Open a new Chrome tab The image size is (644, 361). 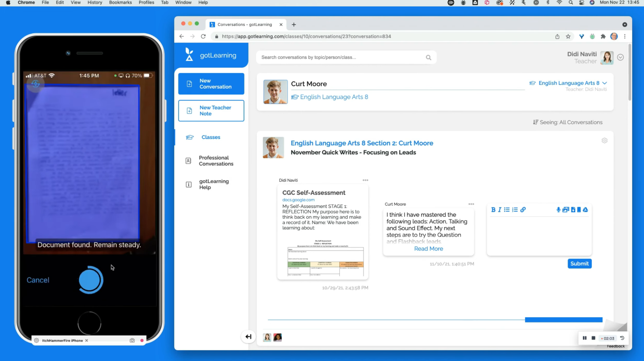pos(293,24)
